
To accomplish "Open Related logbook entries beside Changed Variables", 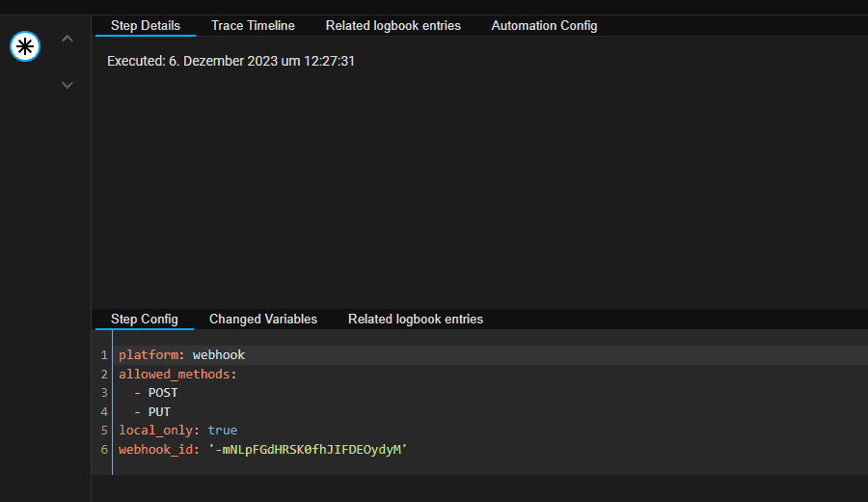I will 416,320.
